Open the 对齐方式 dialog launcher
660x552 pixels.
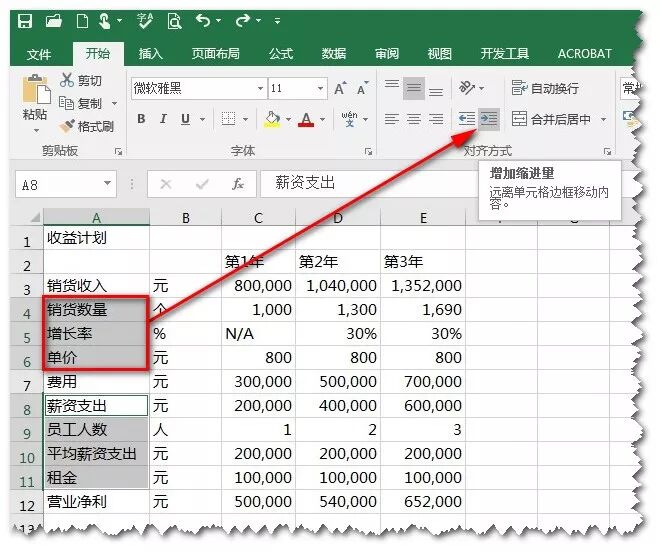point(607,152)
